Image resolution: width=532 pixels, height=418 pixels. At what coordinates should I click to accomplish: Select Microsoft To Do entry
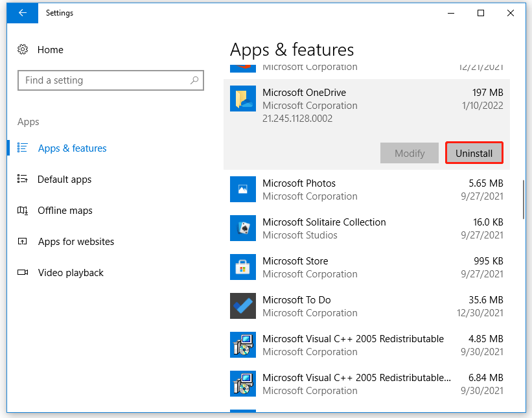[x=297, y=300]
